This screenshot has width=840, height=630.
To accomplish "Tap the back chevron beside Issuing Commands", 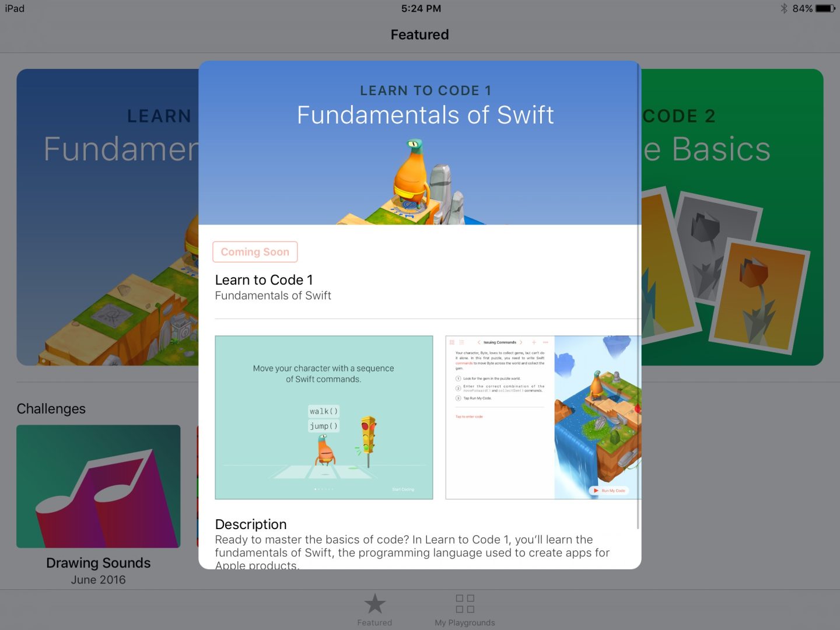I will 479,342.
